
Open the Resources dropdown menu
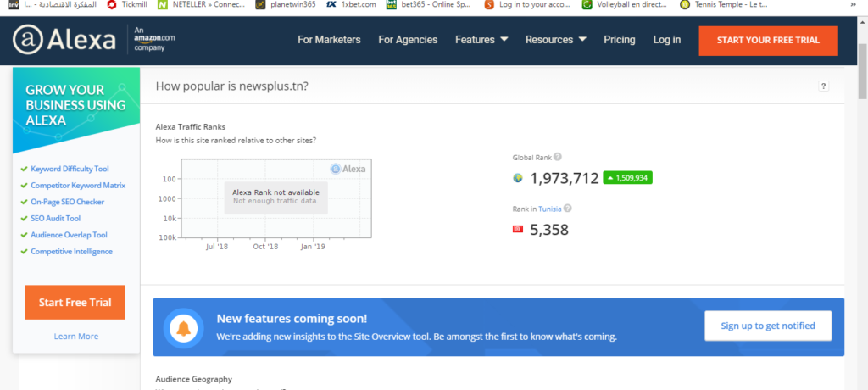point(555,40)
